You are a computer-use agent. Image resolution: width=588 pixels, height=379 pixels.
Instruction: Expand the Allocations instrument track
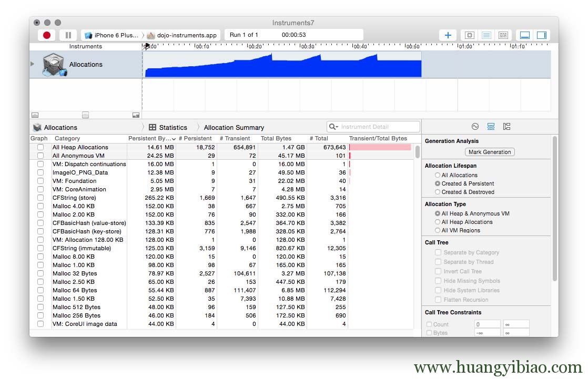[x=32, y=64]
